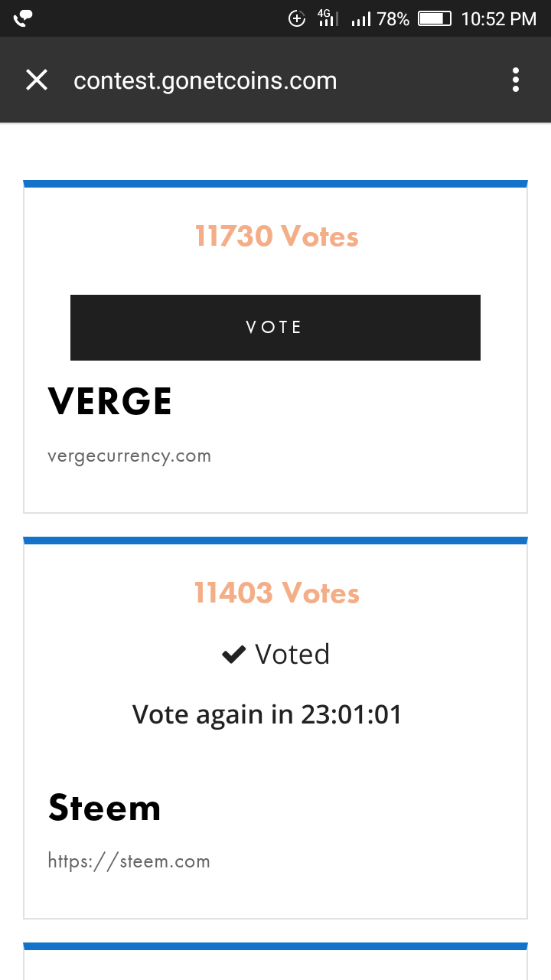Tap the data saver circle icon

tap(297, 18)
